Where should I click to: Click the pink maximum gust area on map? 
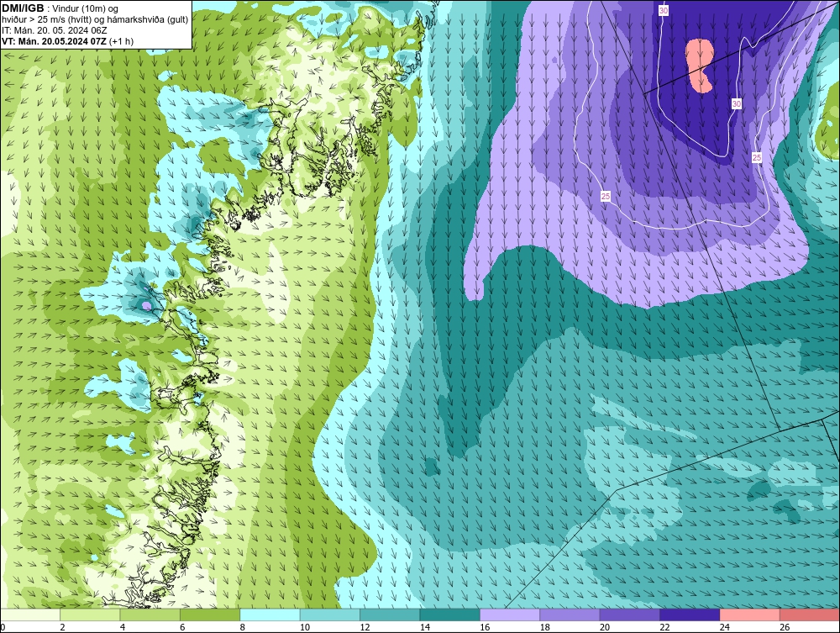click(x=700, y=66)
